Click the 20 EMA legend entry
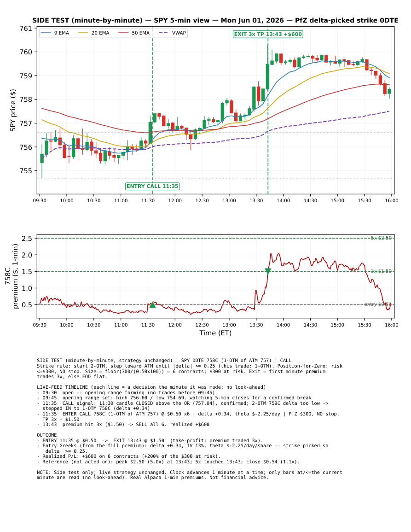This screenshot has width=411, height=532. tap(94, 33)
